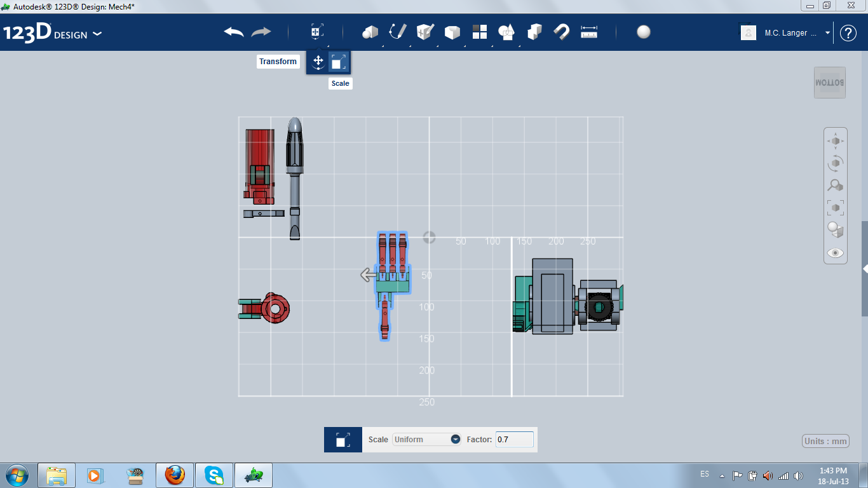Activate the Orbit navigation tool
Screen dimensions: 868x488
[x=836, y=163]
